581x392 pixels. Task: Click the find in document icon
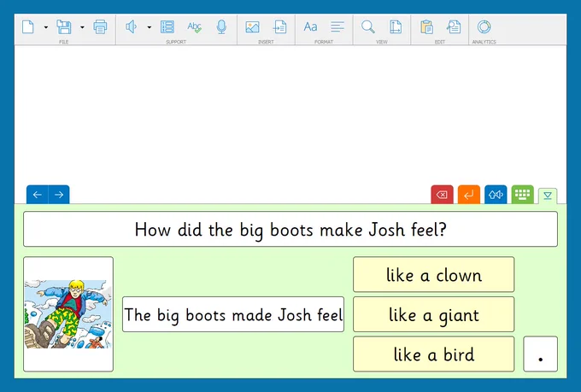click(x=454, y=27)
